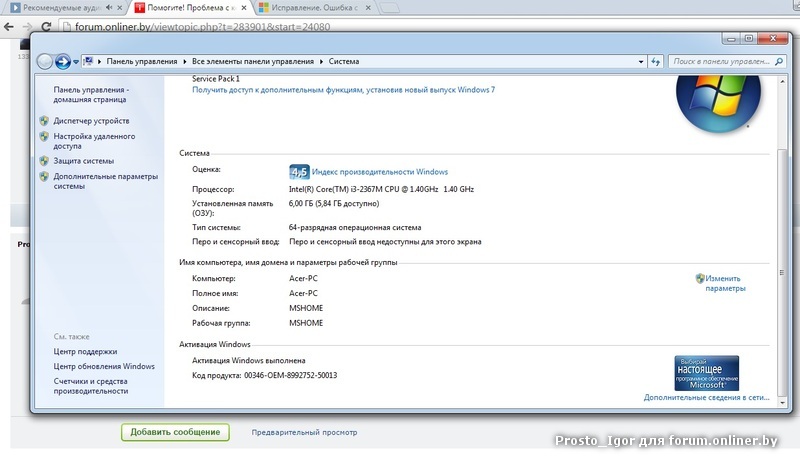
Task: Refresh the Control Panel window
Action: coord(656,62)
